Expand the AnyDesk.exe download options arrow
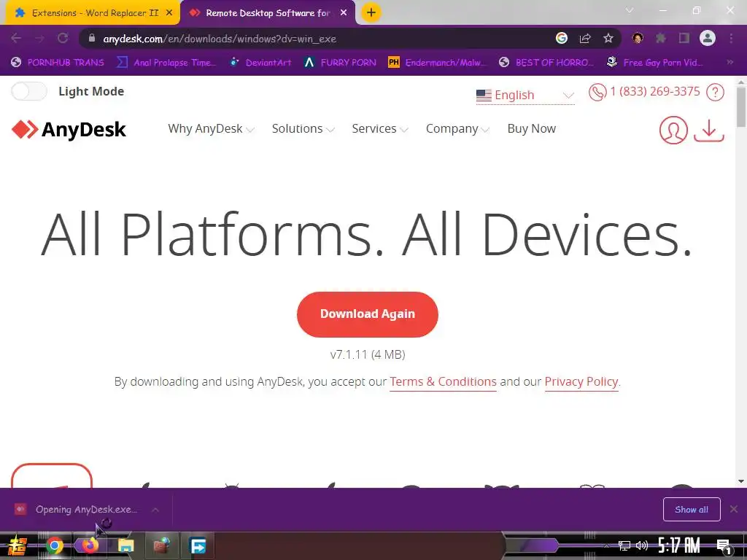 click(155, 510)
